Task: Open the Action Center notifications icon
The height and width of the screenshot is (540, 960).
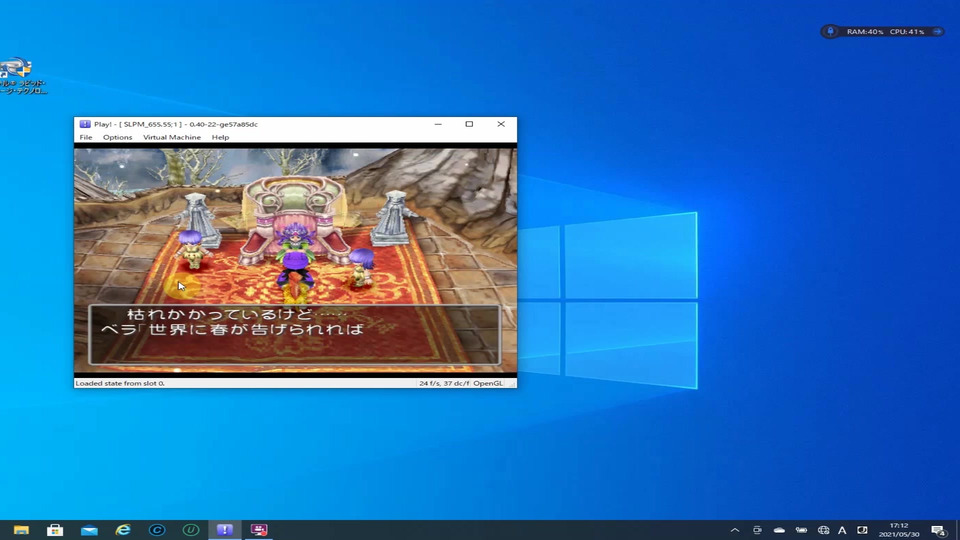Action: [x=938, y=530]
